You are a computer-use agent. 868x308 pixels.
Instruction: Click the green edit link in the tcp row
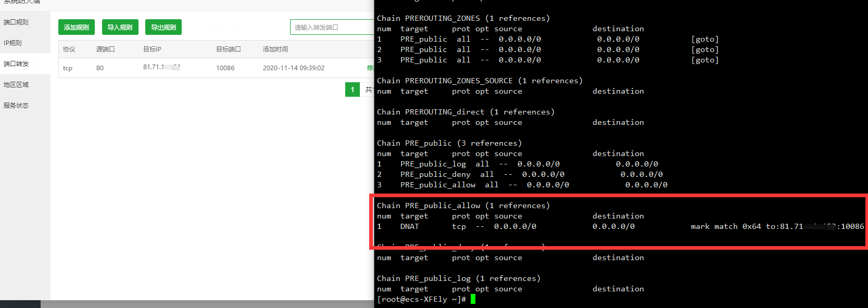pyautogui.click(x=370, y=68)
